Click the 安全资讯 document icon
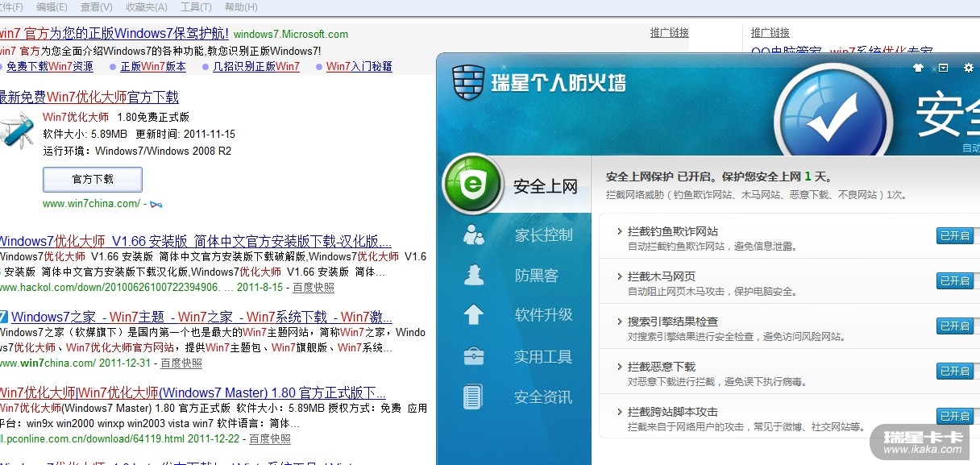The height and width of the screenshot is (465, 980). click(473, 396)
